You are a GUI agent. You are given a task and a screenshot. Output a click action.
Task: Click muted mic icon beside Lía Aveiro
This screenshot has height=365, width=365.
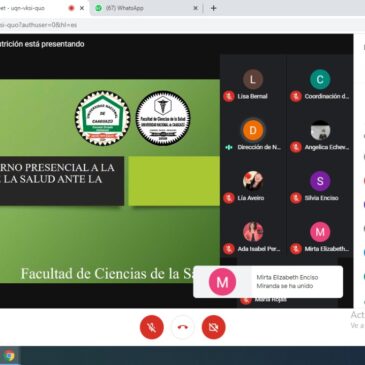click(x=229, y=198)
